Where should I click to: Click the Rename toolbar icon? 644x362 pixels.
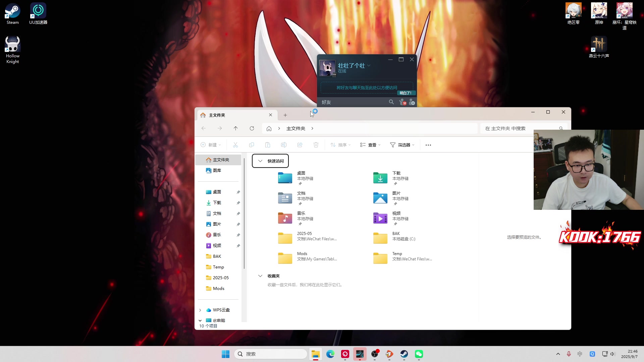coord(284,145)
